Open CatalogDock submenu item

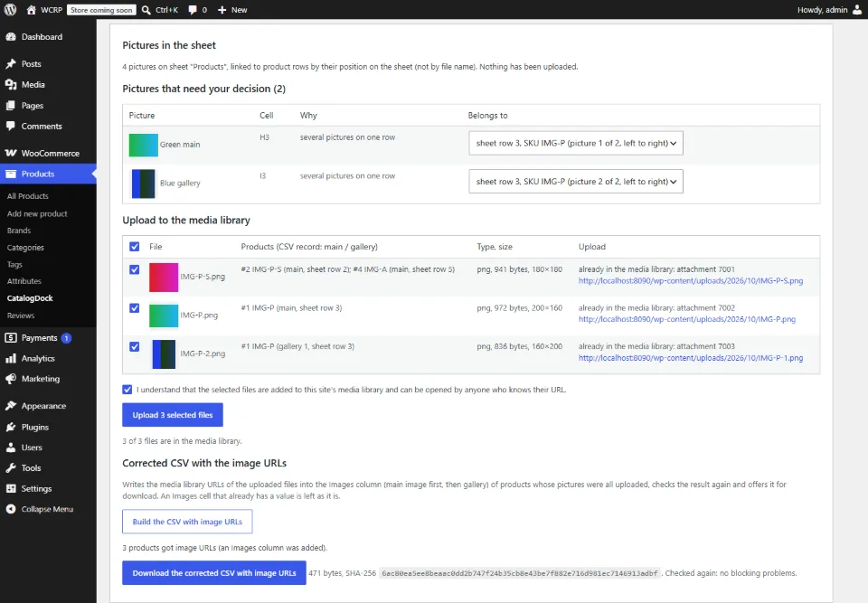tap(30, 298)
